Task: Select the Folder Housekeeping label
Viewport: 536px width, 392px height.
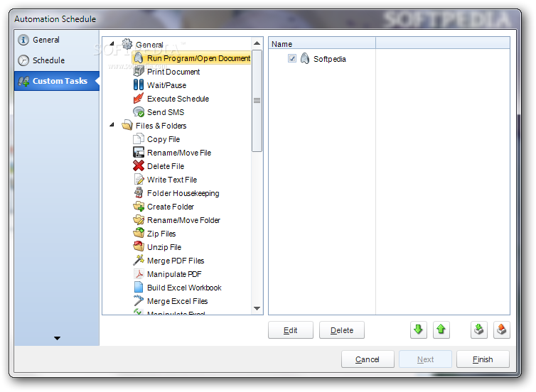Action: point(183,193)
